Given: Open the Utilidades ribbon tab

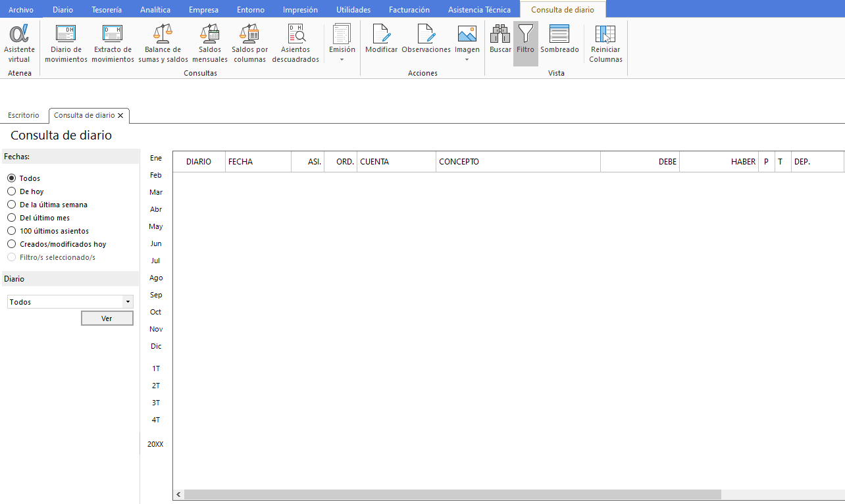Looking at the screenshot, I should (x=353, y=10).
